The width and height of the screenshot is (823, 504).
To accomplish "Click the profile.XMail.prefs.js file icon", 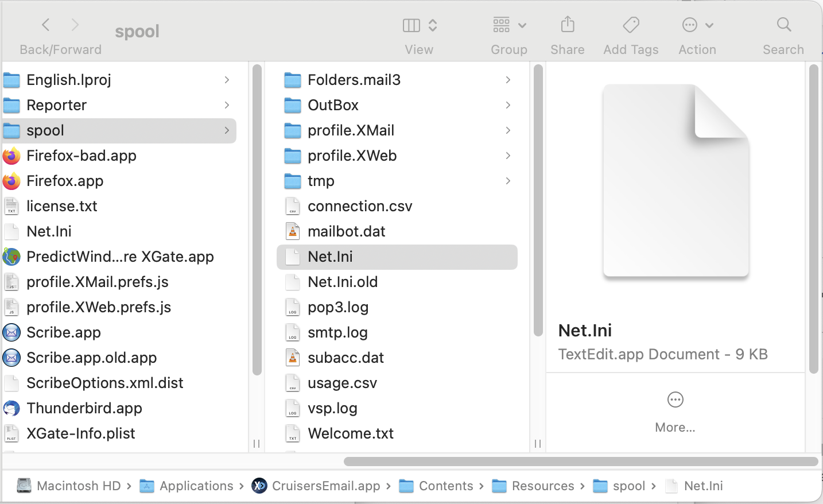I will pos(11,282).
